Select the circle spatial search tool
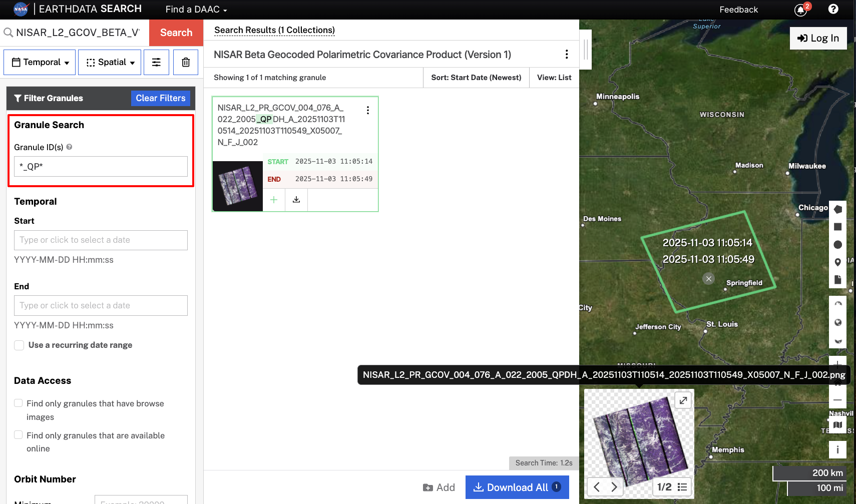The height and width of the screenshot is (504, 856). (x=837, y=245)
